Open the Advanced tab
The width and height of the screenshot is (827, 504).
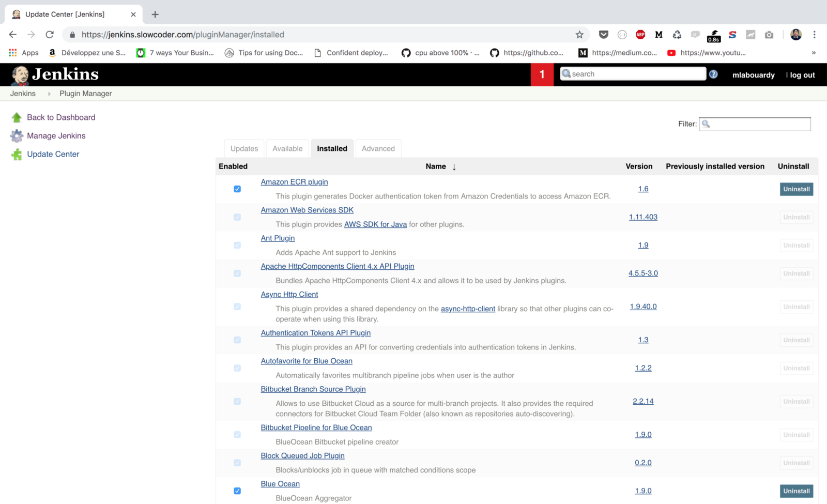378,148
